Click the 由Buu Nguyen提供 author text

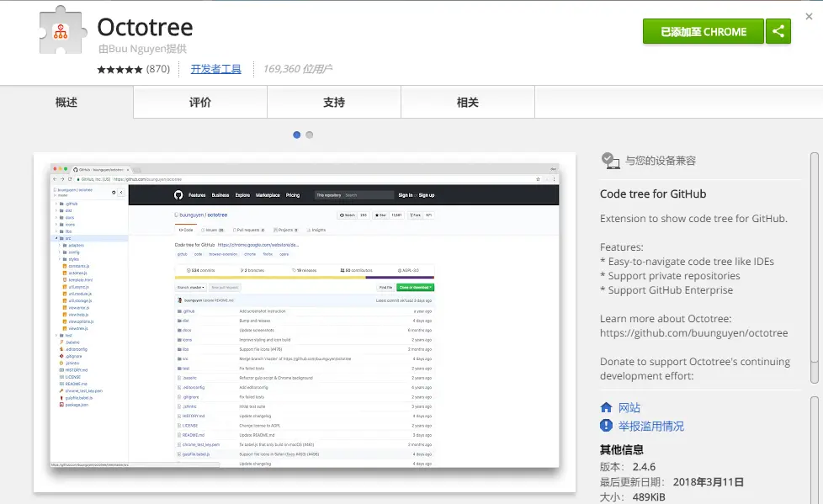click(x=142, y=49)
